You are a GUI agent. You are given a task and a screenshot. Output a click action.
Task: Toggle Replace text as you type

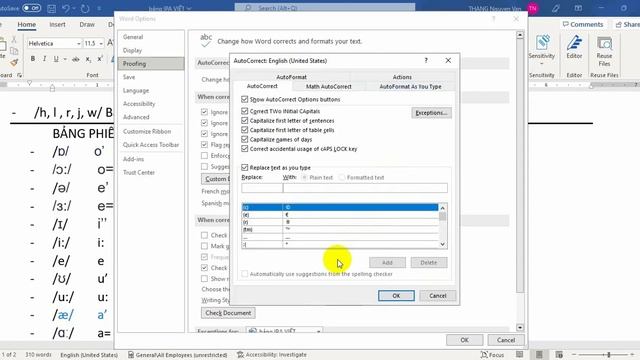tap(244, 167)
